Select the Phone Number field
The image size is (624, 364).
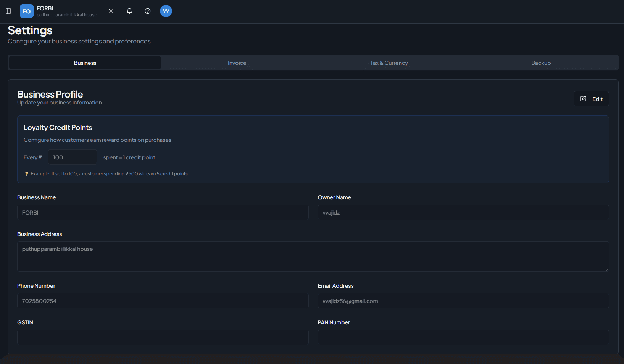[163, 301]
